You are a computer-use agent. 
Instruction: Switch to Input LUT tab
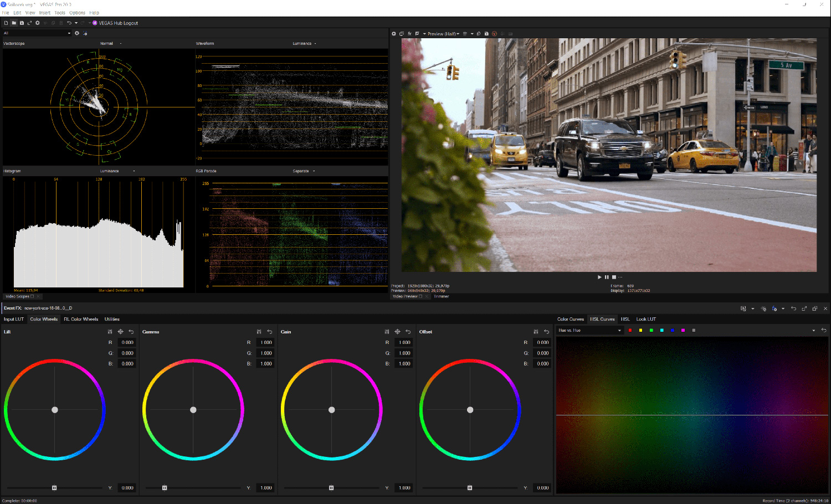coord(14,319)
